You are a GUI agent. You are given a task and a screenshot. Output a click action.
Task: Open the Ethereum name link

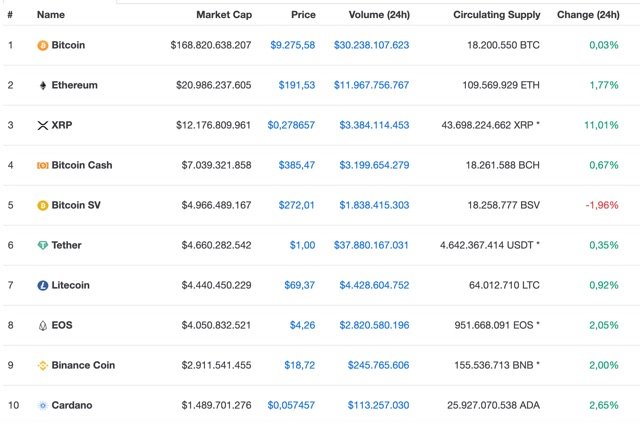point(74,85)
